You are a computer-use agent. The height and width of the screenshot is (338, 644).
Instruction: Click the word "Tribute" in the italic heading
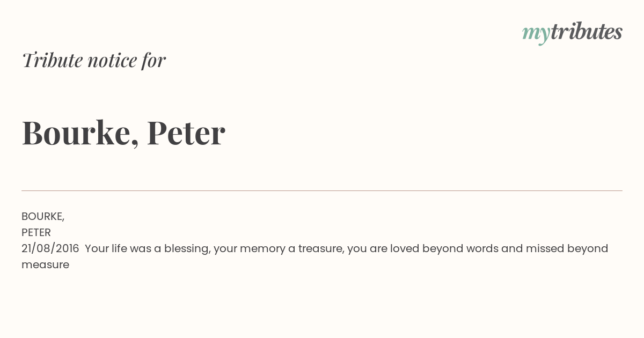click(x=53, y=60)
